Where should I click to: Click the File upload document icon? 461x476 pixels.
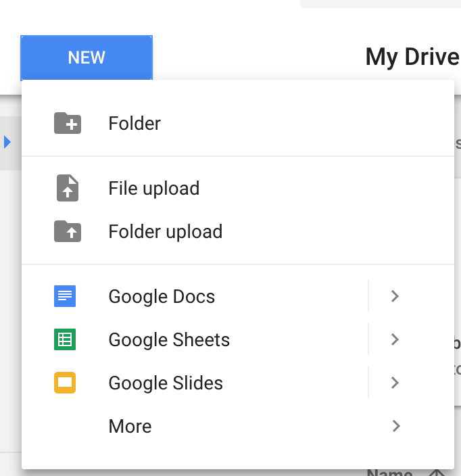[x=68, y=188]
